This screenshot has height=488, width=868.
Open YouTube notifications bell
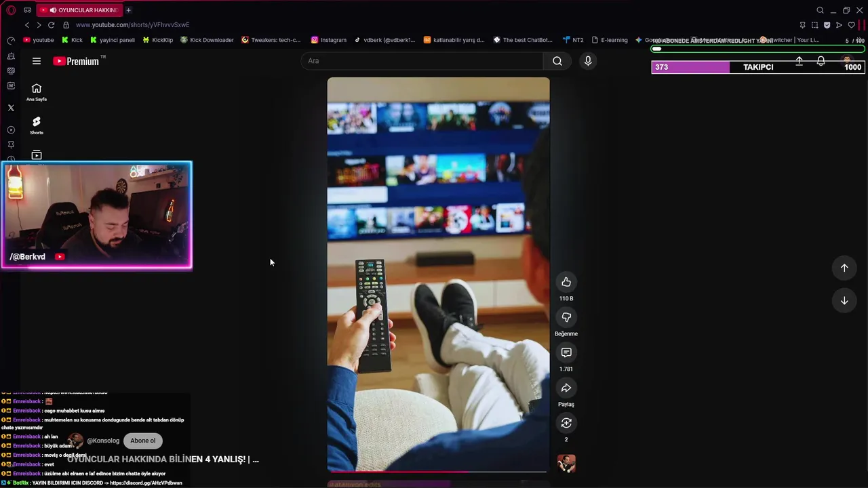tap(821, 61)
